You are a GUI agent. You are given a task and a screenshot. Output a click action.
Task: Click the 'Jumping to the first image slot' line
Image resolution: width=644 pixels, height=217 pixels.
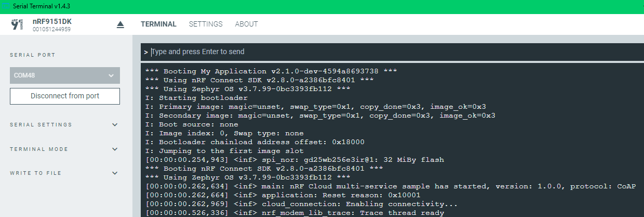(225, 151)
